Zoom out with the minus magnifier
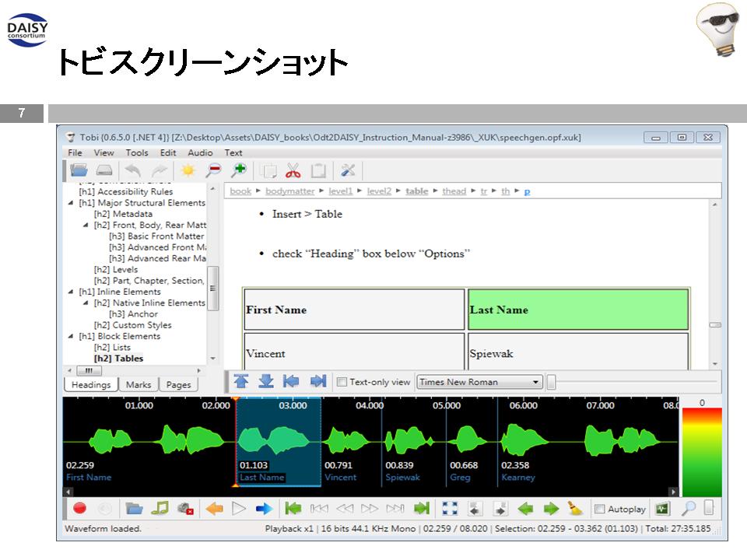 tap(213, 170)
